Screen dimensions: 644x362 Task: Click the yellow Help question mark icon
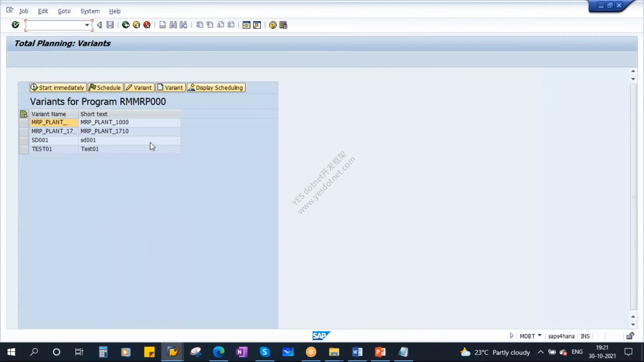coord(273,25)
